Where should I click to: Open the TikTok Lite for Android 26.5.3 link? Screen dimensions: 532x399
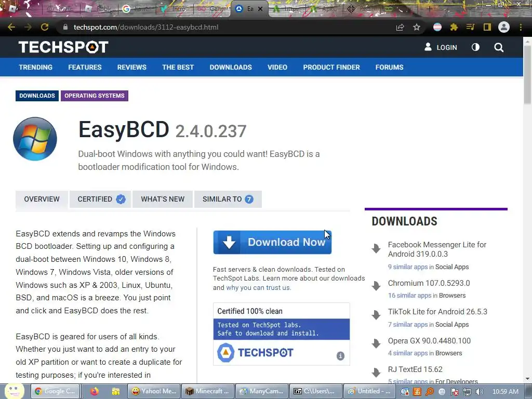(x=437, y=312)
